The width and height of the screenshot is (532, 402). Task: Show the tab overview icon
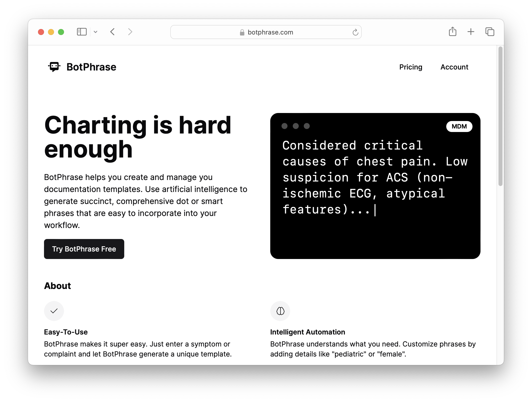pos(489,32)
